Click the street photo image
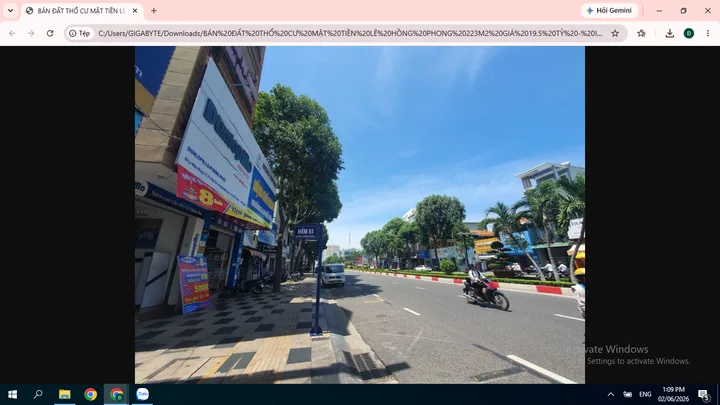720x405 pixels. [360, 214]
